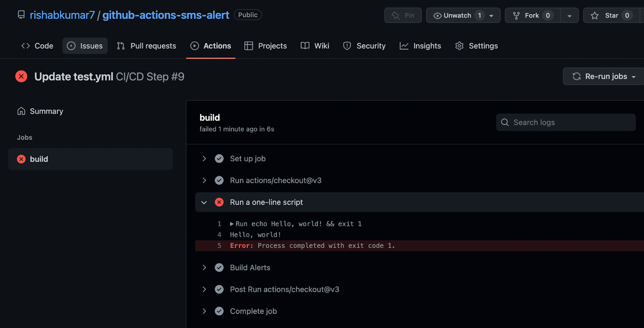The height and width of the screenshot is (328, 644).
Task: Click the success check icon for Set up job
Action: pyautogui.click(x=219, y=159)
